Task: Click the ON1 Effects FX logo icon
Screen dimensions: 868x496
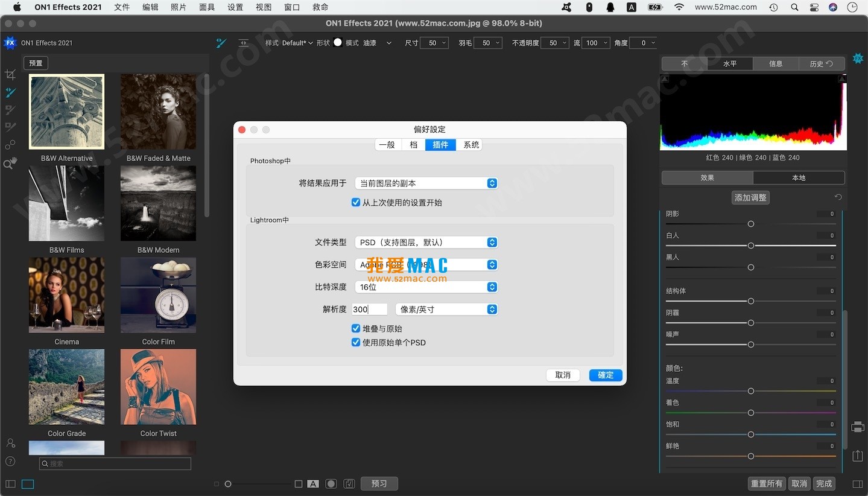Action: pos(10,43)
